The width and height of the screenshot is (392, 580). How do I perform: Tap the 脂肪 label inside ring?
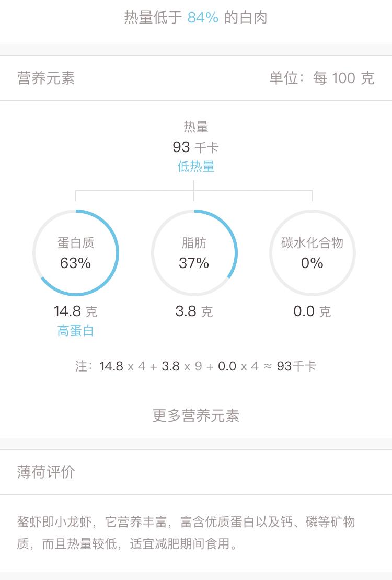194,242
